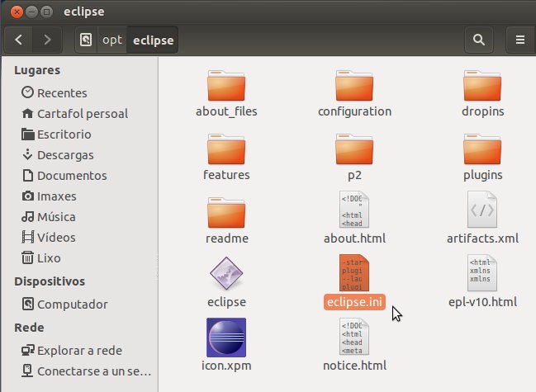The height and width of the screenshot is (392, 536).
Task: Select the eclipse path segment
Action: click(x=153, y=40)
